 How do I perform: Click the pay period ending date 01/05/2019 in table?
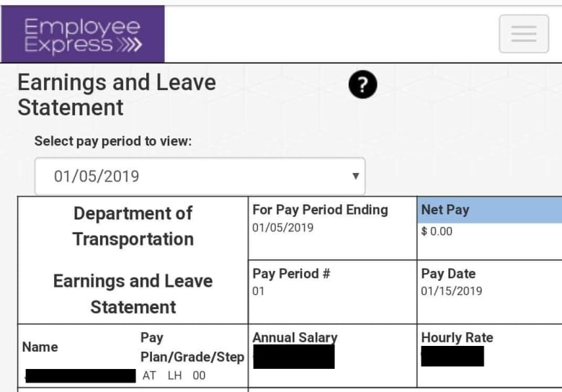tap(282, 228)
